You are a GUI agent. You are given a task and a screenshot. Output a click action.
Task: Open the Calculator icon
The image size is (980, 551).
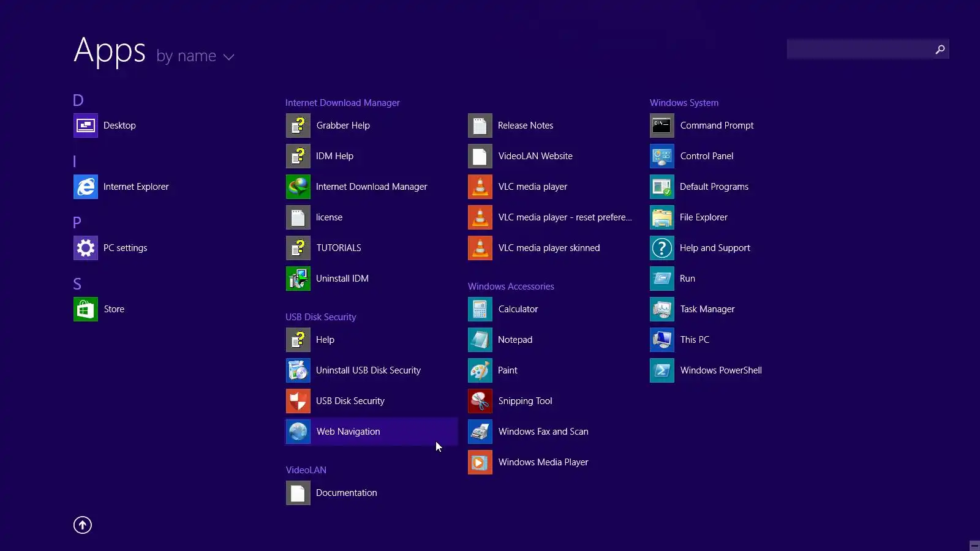(x=480, y=309)
